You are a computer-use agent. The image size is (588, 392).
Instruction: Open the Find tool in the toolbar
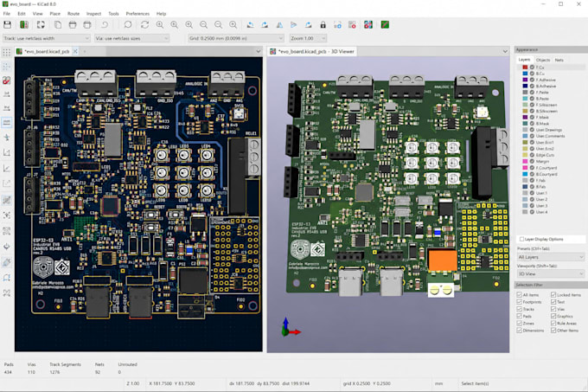click(x=128, y=25)
